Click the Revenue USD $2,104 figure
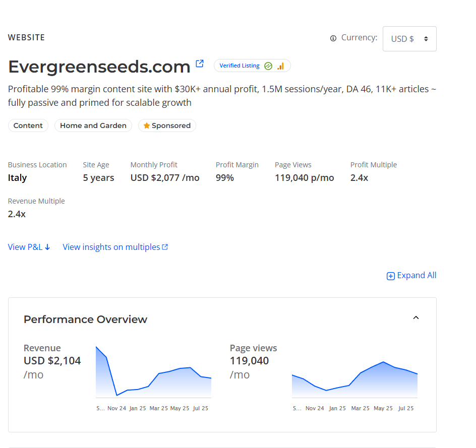 tap(52, 361)
